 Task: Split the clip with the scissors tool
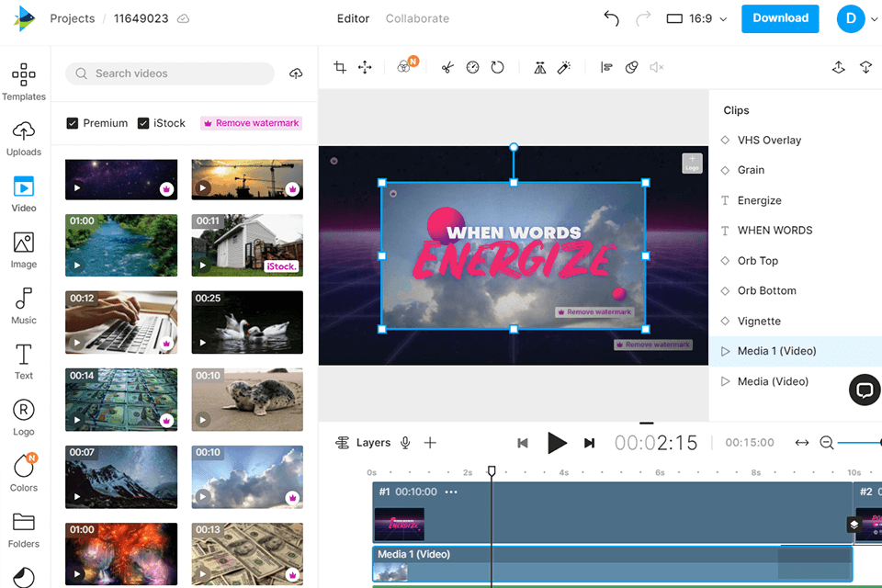pyautogui.click(x=447, y=66)
